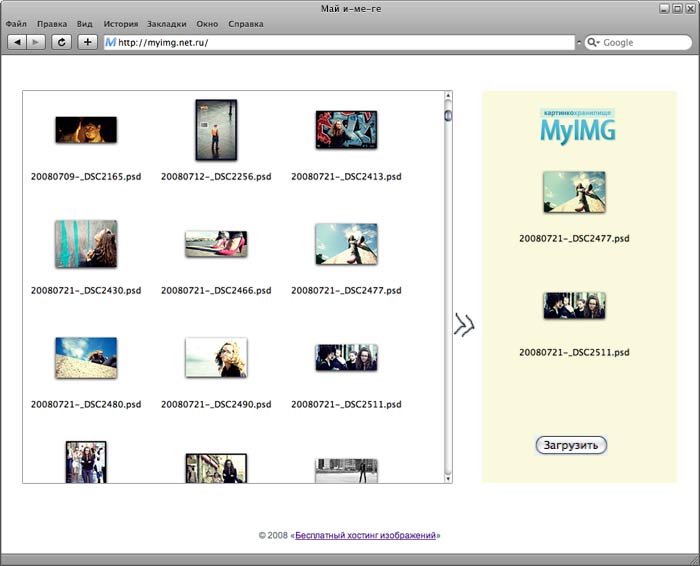The image size is (700, 566).
Task: Click the magnifier icon in the Google search box
Action: pyautogui.click(x=592, y=43)
